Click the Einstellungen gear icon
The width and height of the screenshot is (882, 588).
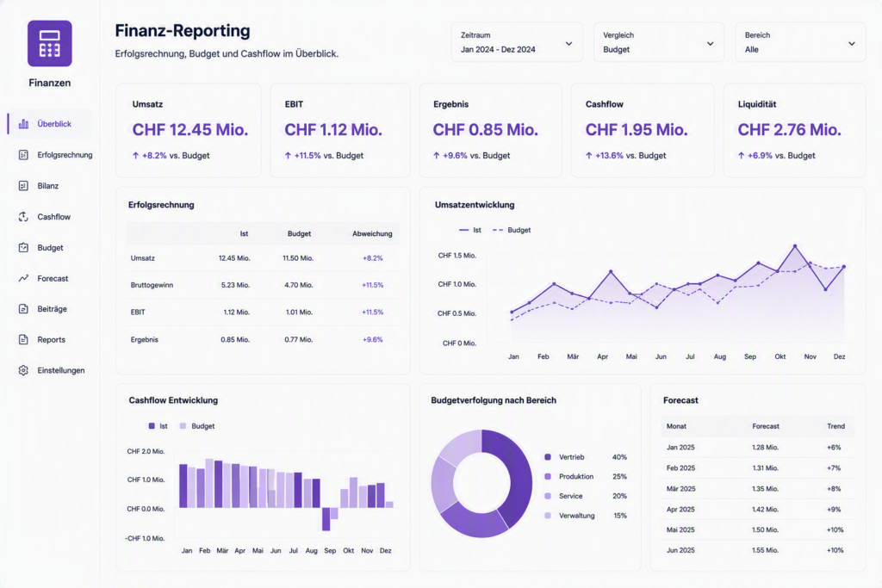(23, 370)
